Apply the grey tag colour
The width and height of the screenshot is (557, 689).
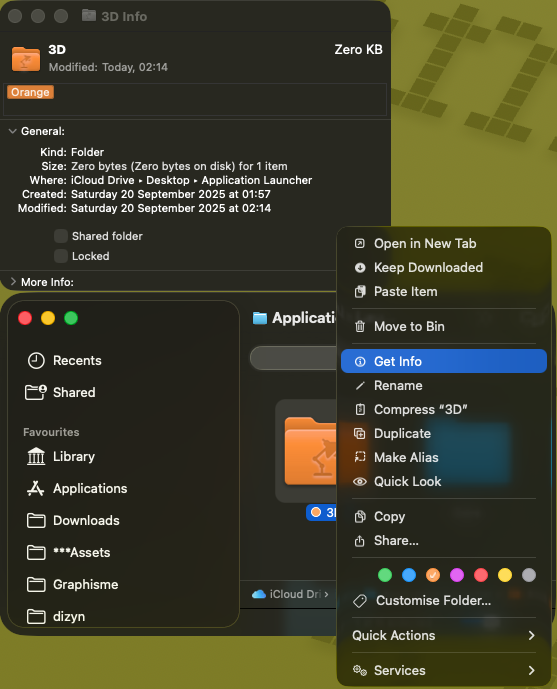point(529,575)
